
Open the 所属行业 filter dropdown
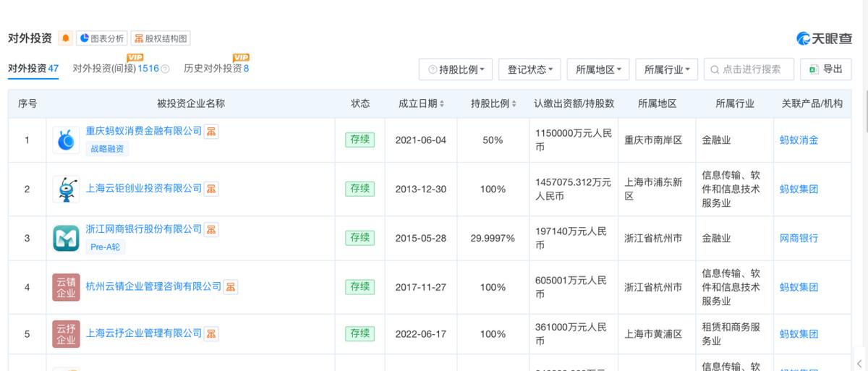[x=666, y=69]
